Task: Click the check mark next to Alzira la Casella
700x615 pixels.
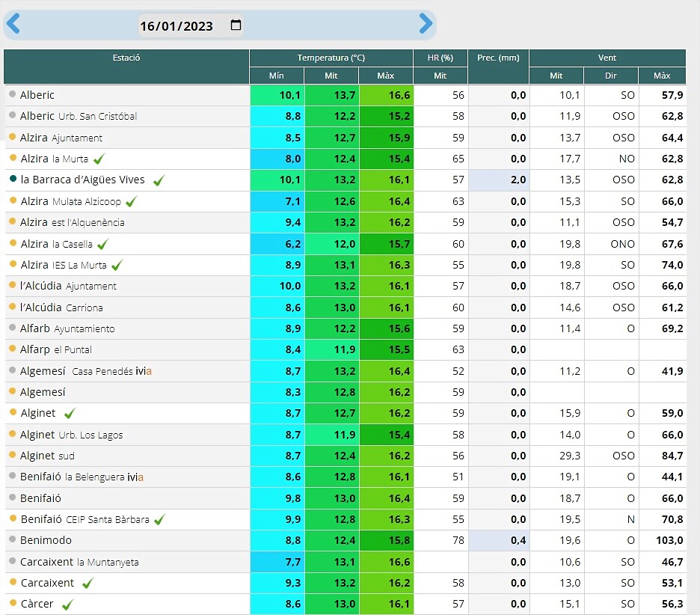Action: tap(102, 244)
